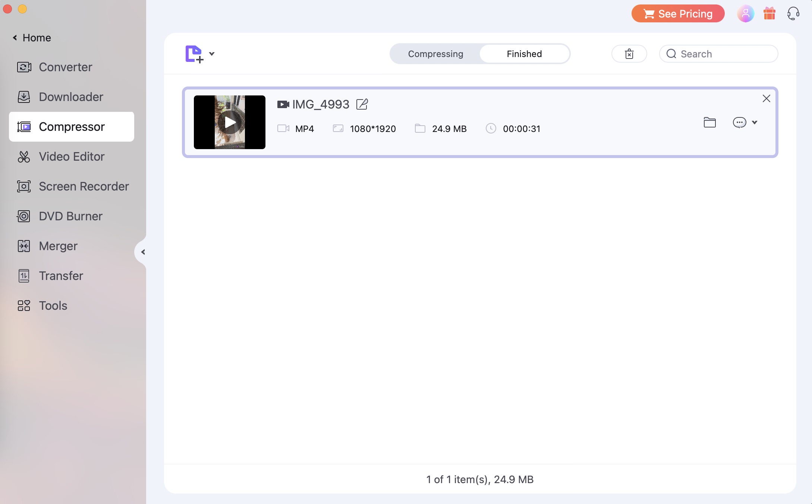Image resolution: width=812 pixels, height=504 pixels.
Task: Go back to Home
Action: coord(32,38)
